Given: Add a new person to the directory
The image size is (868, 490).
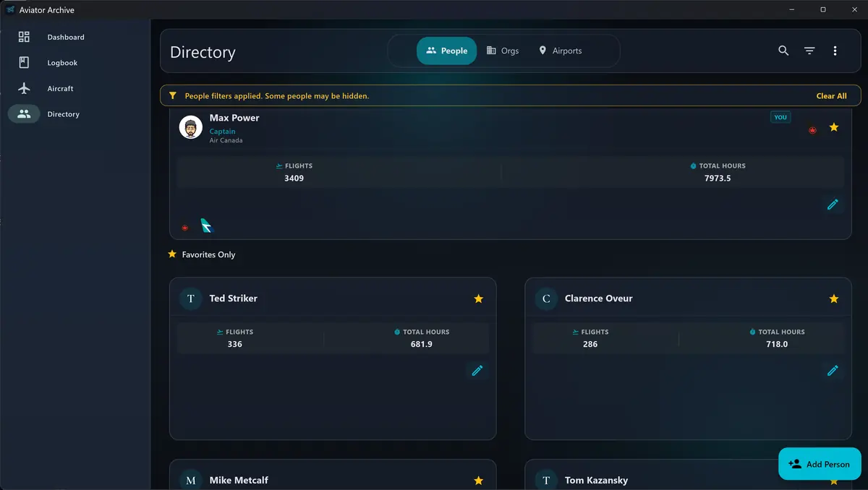Looking at the screenshot, I should click(820, 464).
